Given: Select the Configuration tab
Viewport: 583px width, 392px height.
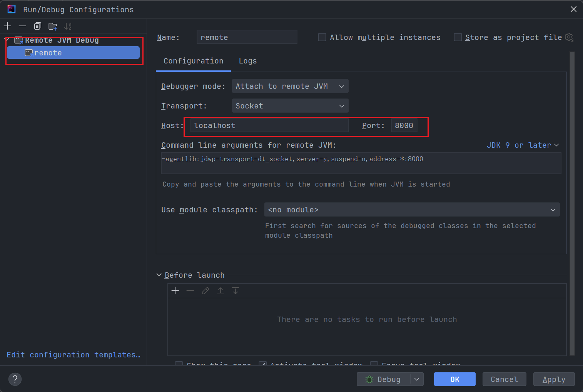Looking at the screenshot, I should (x=193, y=61).
